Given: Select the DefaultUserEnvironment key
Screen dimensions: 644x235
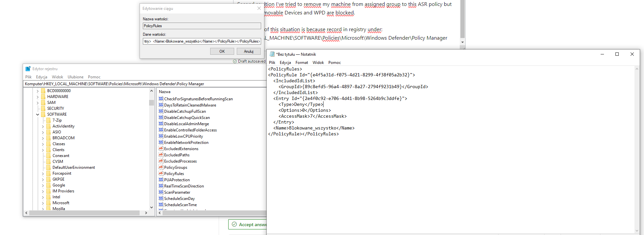Looking at the screenshot, I should 74,167.
